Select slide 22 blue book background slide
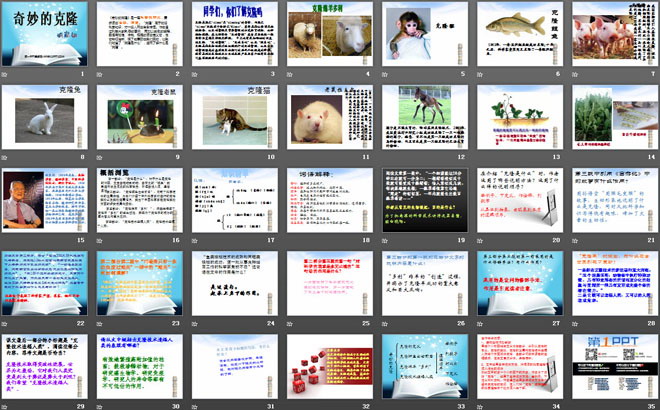660x410 pixels. pos(45,284)
